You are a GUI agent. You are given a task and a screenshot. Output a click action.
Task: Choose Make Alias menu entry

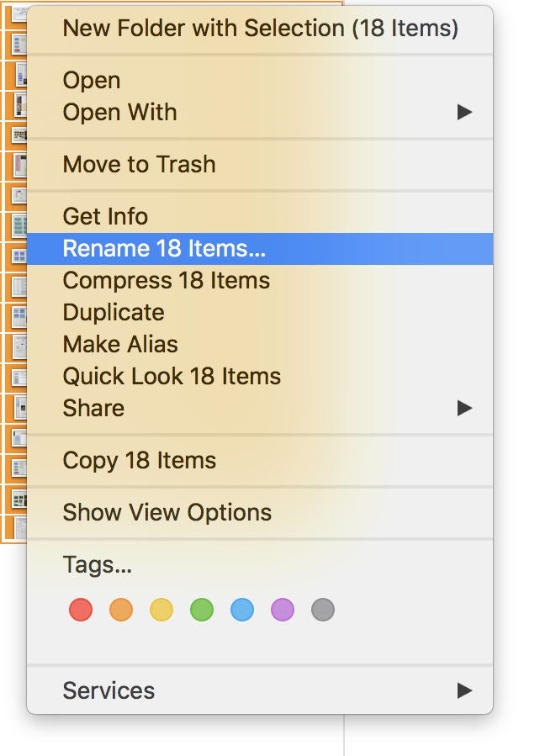click(x=120, y=344)
